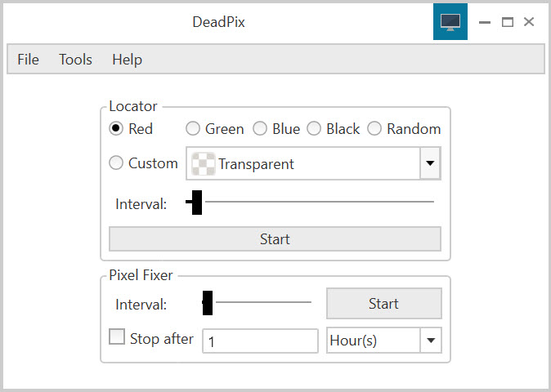This screenshot has height=392, width=551.
Task: Open the Transparent color dropdown arrow
Action: 430,163
